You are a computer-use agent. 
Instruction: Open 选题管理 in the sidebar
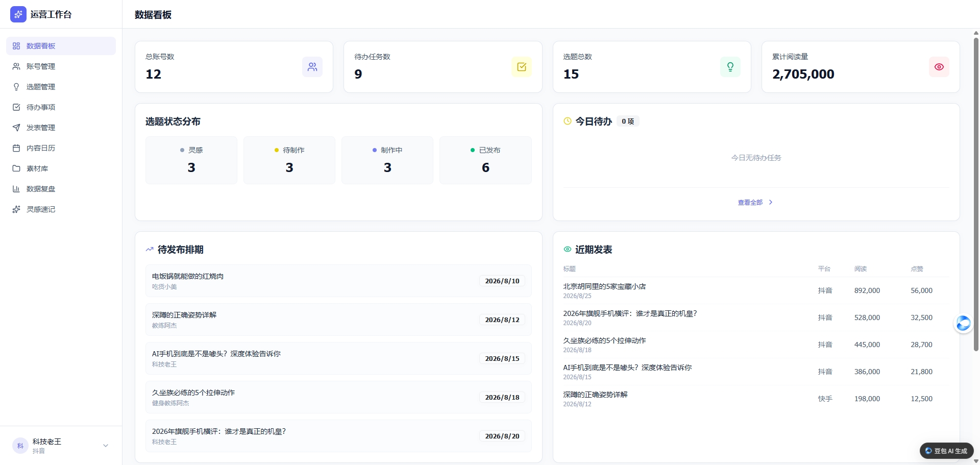(61, 87)
